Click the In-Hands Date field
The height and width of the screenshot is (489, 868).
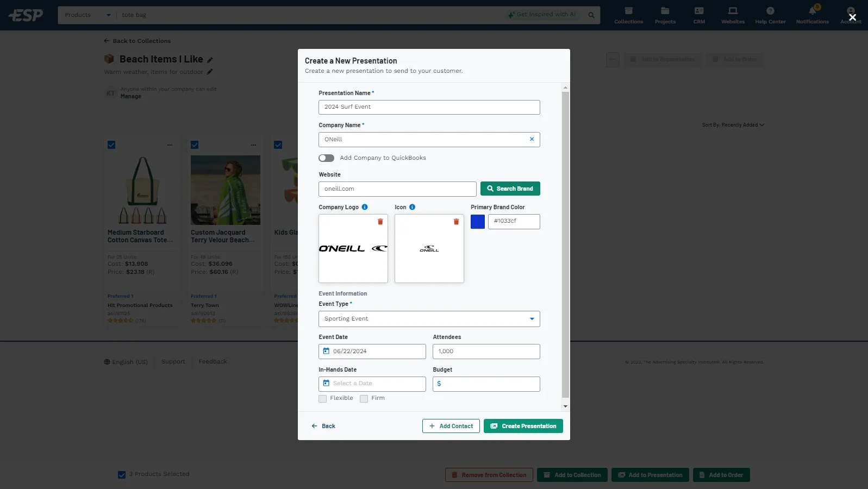click(372, 384)
